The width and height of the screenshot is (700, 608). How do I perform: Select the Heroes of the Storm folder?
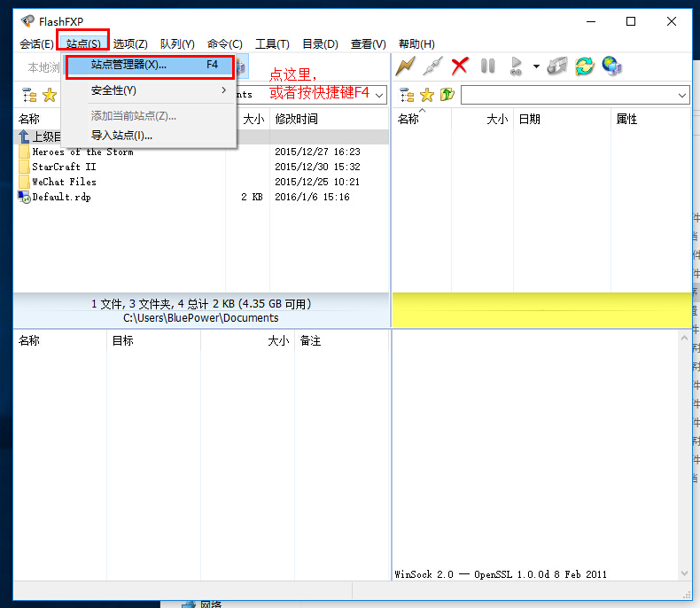(x=82, y=152)
